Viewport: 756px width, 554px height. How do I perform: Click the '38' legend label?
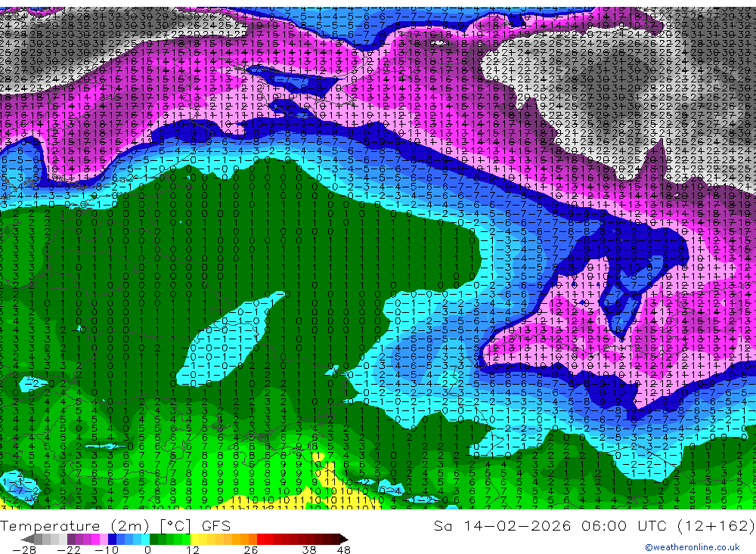[309, 550]
